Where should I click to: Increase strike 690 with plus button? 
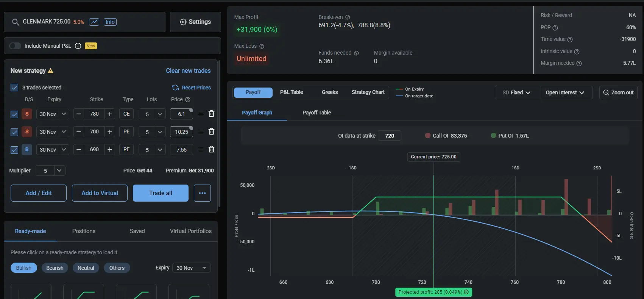pyautogui.click(x=110, y=149)
